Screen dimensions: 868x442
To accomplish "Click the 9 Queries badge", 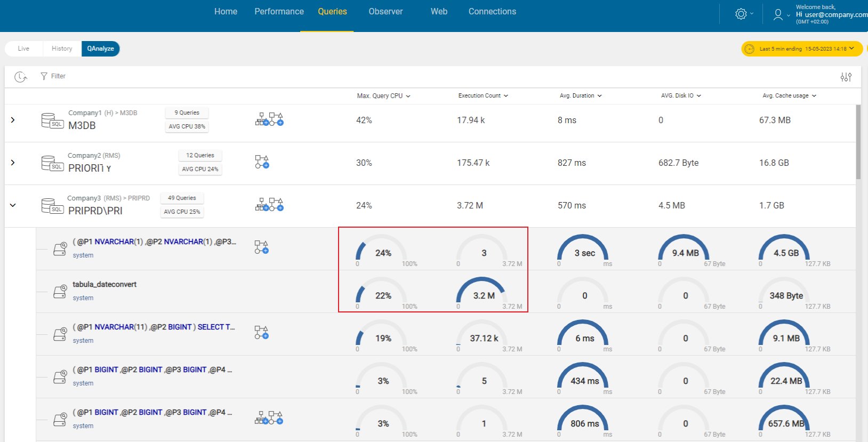I will click(x=187, y=112).
